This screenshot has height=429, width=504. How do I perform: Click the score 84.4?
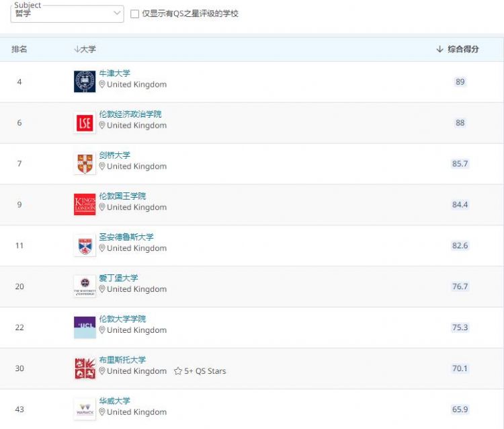click(x=460, y=204)
